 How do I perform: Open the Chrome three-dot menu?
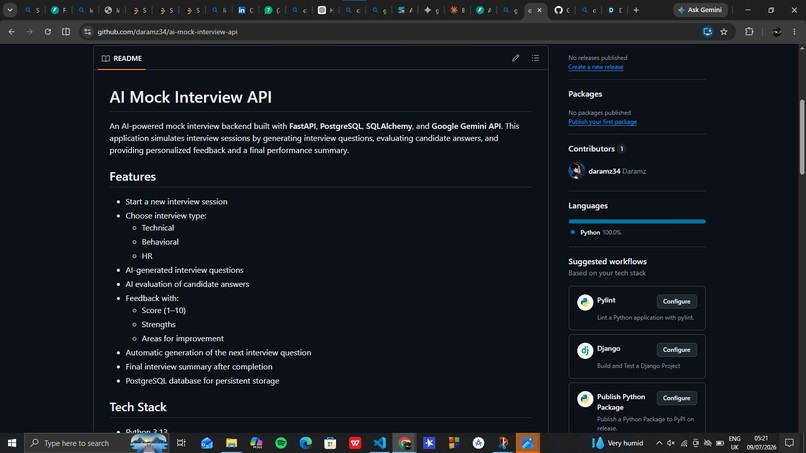coord(794,32)
